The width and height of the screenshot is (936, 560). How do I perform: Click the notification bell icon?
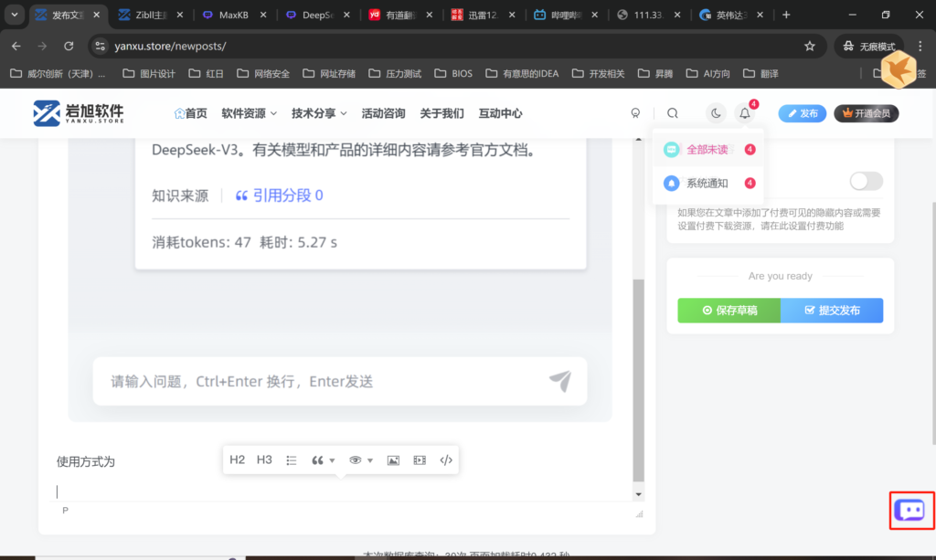[x=745, y=113]
